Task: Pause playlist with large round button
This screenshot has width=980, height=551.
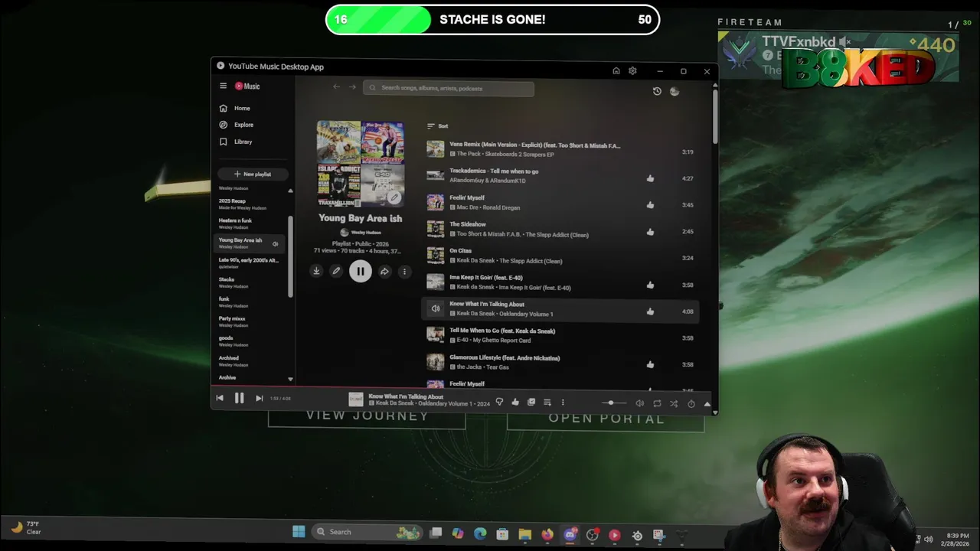Action: 360,271
